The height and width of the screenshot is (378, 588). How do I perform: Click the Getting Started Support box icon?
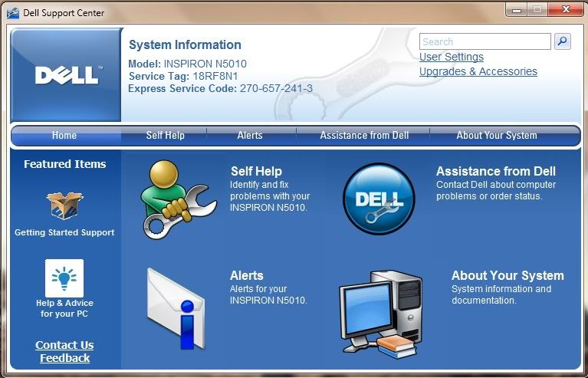coord(64,205)
